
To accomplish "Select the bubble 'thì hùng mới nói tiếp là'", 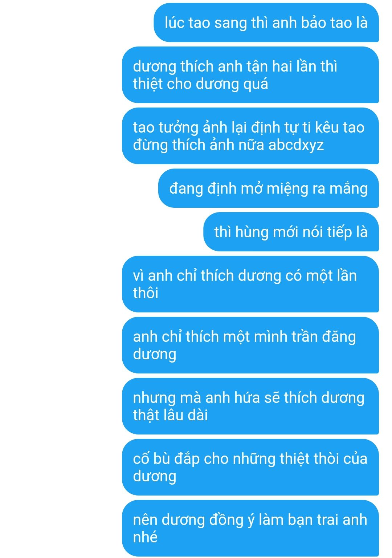I will point(291,232).
